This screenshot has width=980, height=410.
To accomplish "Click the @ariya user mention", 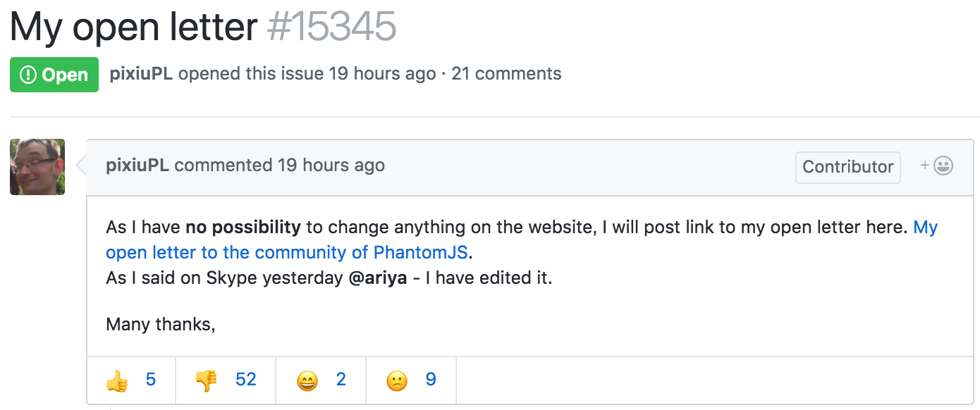I will [x=378, y=278].
